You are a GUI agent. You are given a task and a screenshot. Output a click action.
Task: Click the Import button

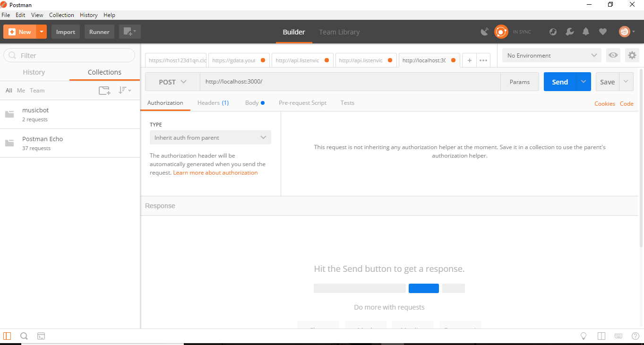pyautogui.click(x=66, y=32)
